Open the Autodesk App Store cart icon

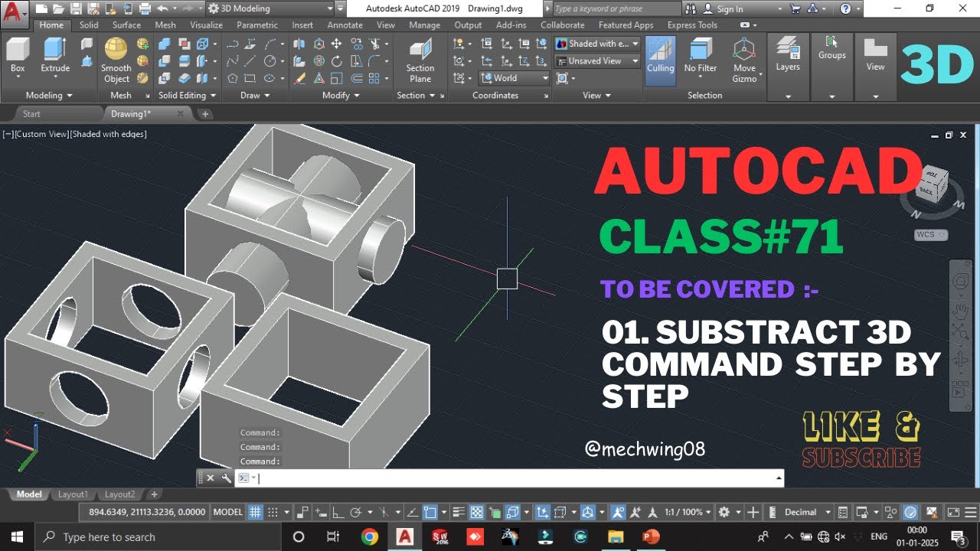coord(795,8)
